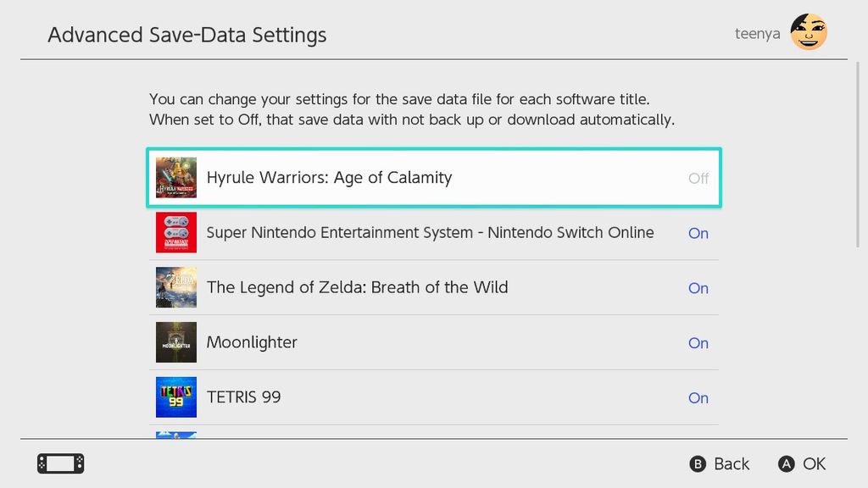This screenshot has width=868, height=488.
Task: Open the Moonlighter save-data settings row
Action: click(x=434, y=342)
